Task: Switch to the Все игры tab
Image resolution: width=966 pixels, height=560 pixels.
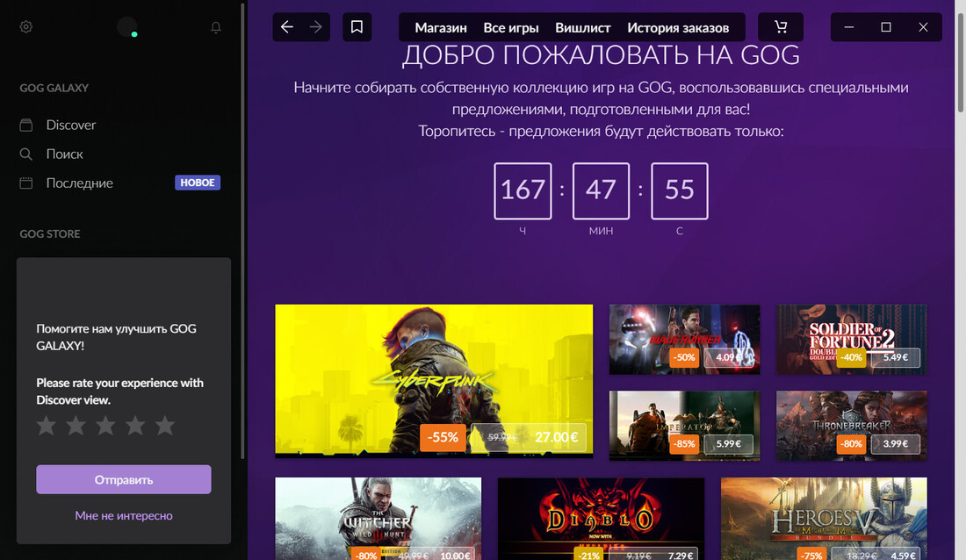Action: 511,28
